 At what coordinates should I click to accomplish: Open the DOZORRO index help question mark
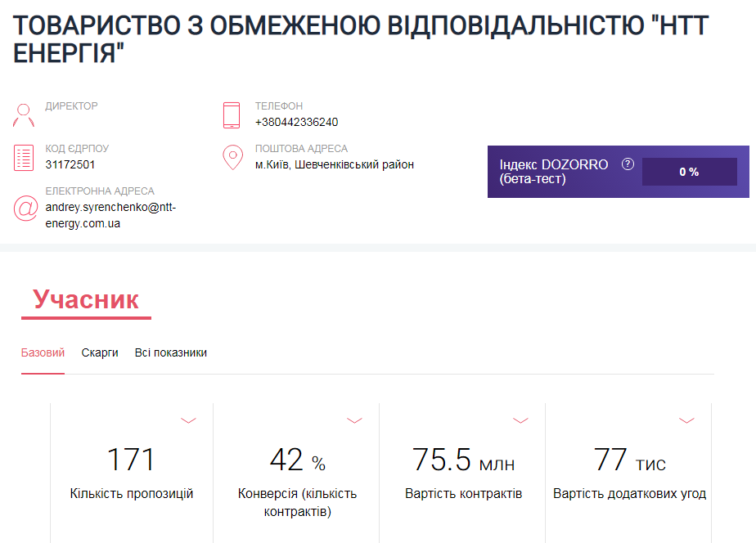pos(628,164)
